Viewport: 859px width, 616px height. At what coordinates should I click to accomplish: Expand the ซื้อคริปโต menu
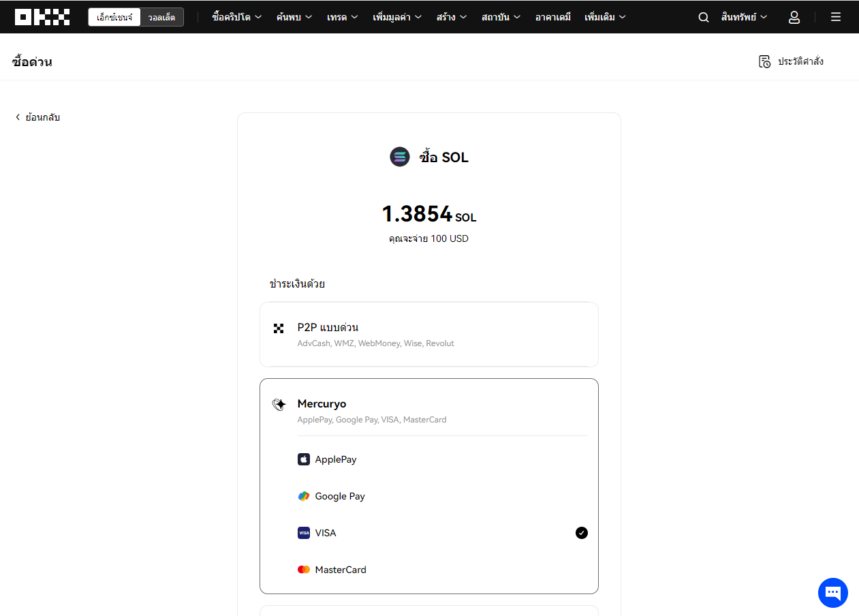coord(236,17)
